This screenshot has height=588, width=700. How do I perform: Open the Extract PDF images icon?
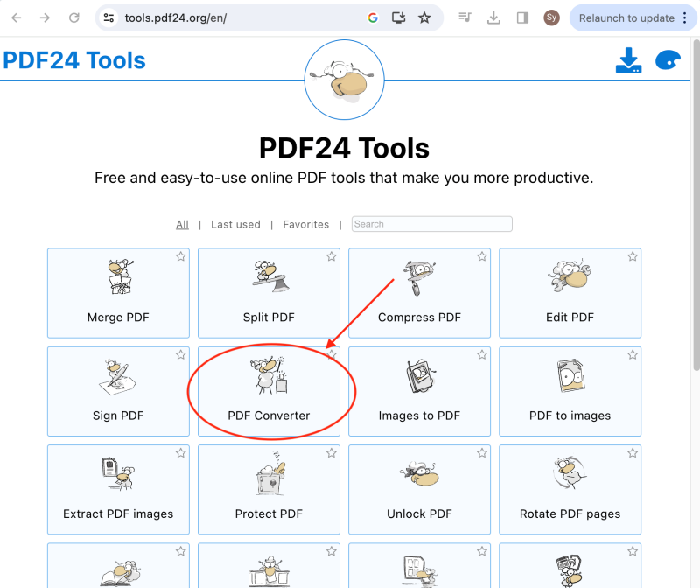click(x=118, y=473)
